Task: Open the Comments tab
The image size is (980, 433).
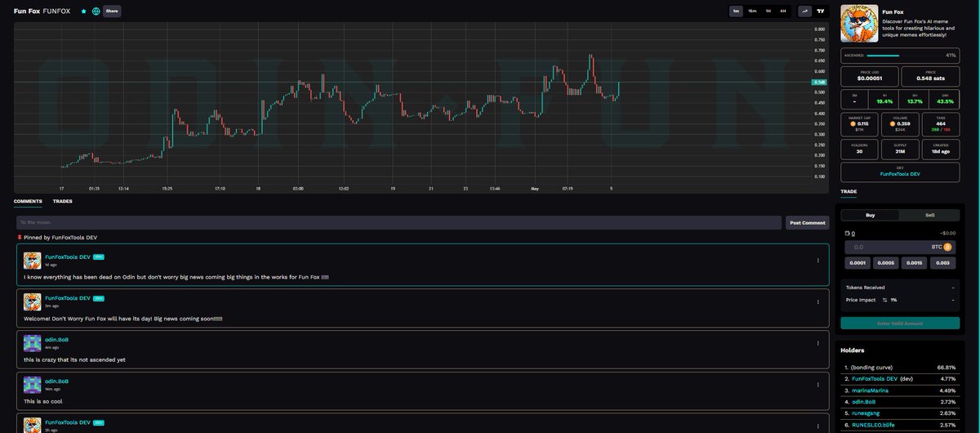Action: (28, 201)
